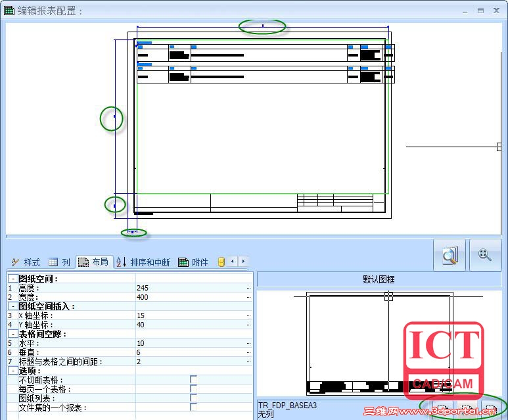Open the 排序和中断 tab

click(x=143, y=262)
